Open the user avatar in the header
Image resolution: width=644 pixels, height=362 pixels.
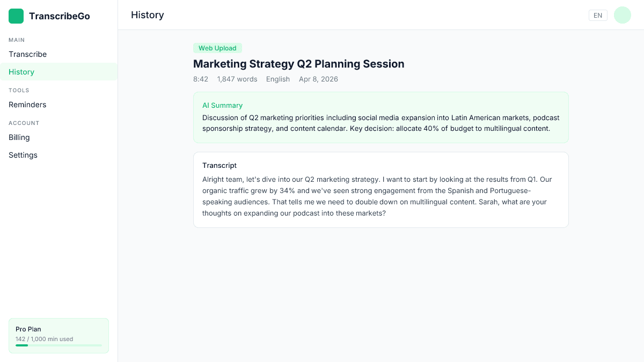(622, 15)
